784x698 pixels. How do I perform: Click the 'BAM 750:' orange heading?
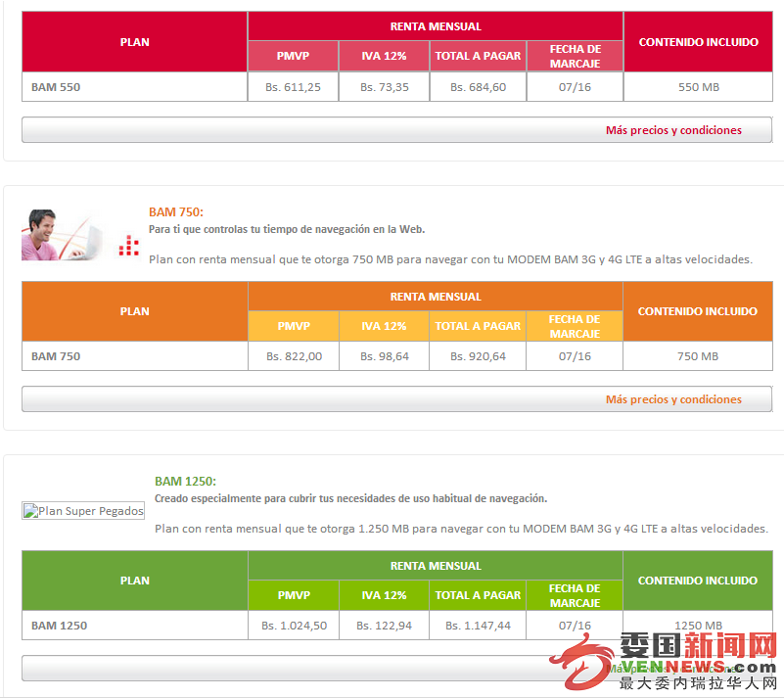176,212
